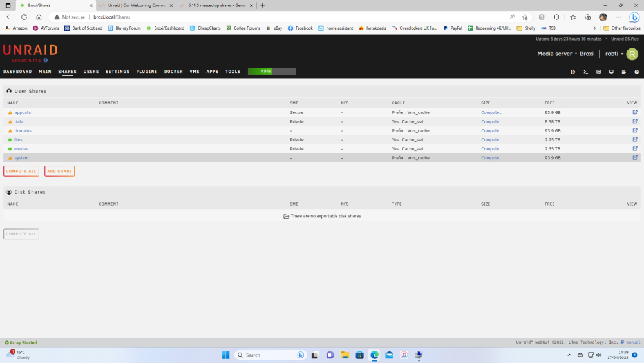Click Compute All under Disk Shares

click(x=21, y=234)
